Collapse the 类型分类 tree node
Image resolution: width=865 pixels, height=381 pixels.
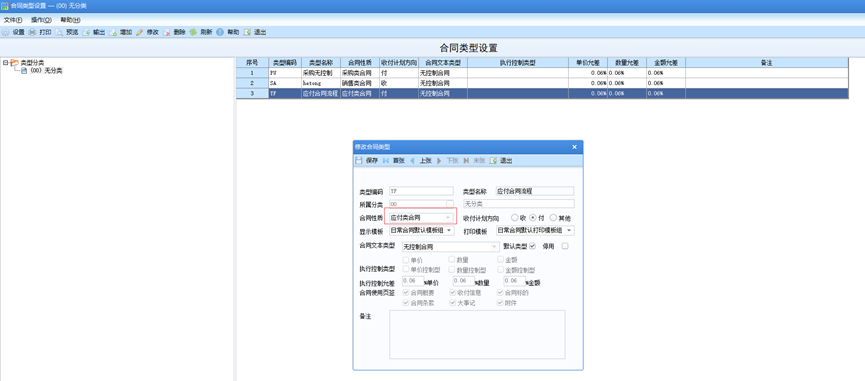point(5,62)
